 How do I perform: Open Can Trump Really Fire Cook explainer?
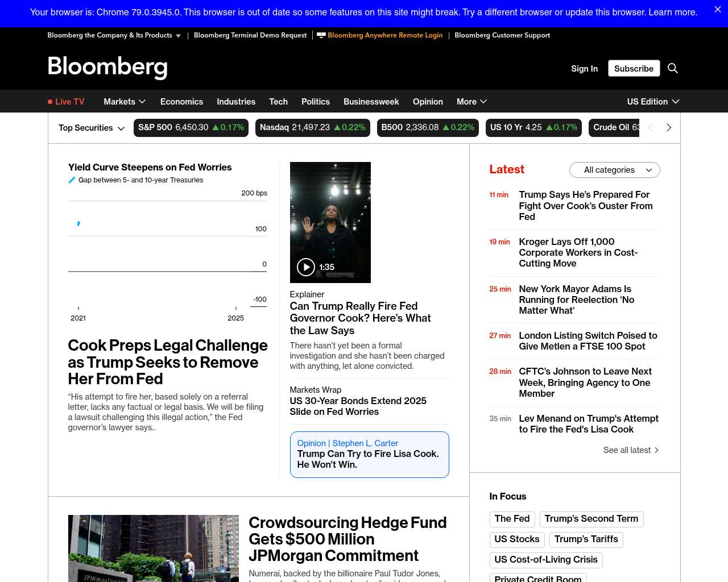[361, 318]
